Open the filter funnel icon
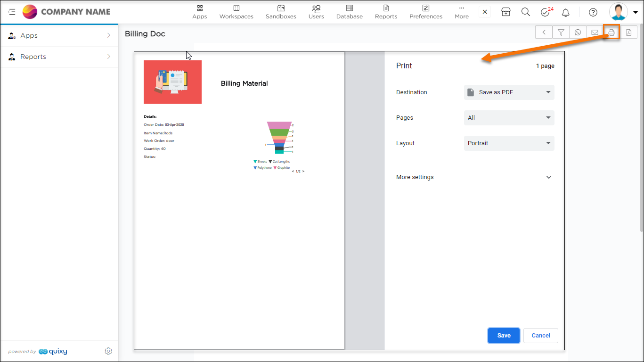Screen dimensions: 644x362 (561, 33)
